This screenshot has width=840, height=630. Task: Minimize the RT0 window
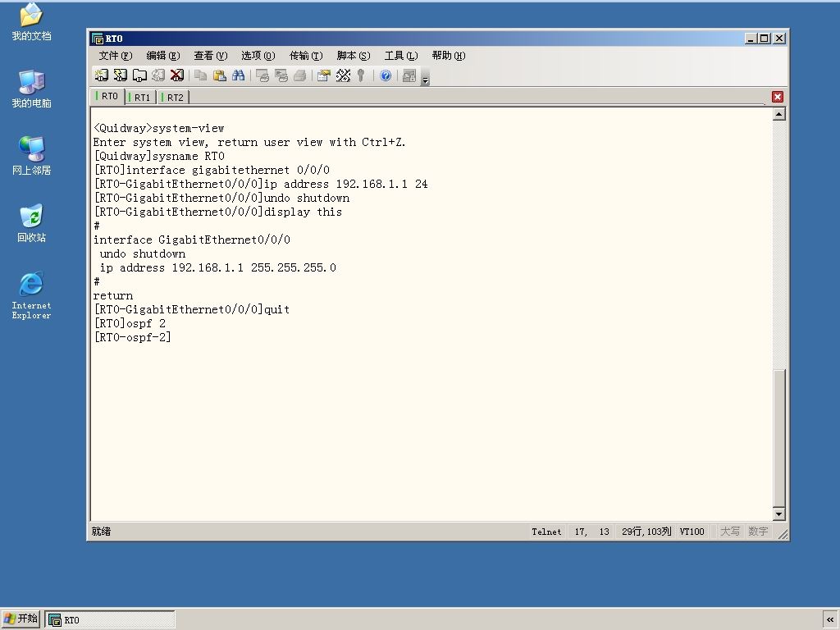[750, 39]
